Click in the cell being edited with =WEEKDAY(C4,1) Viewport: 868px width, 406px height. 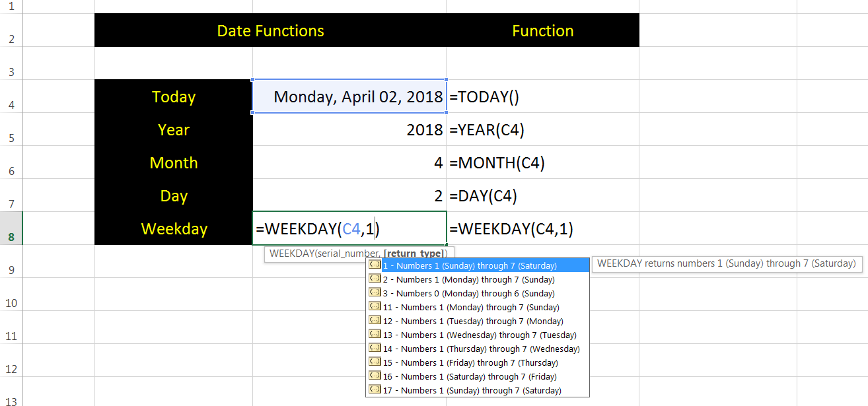coord(349,228)
